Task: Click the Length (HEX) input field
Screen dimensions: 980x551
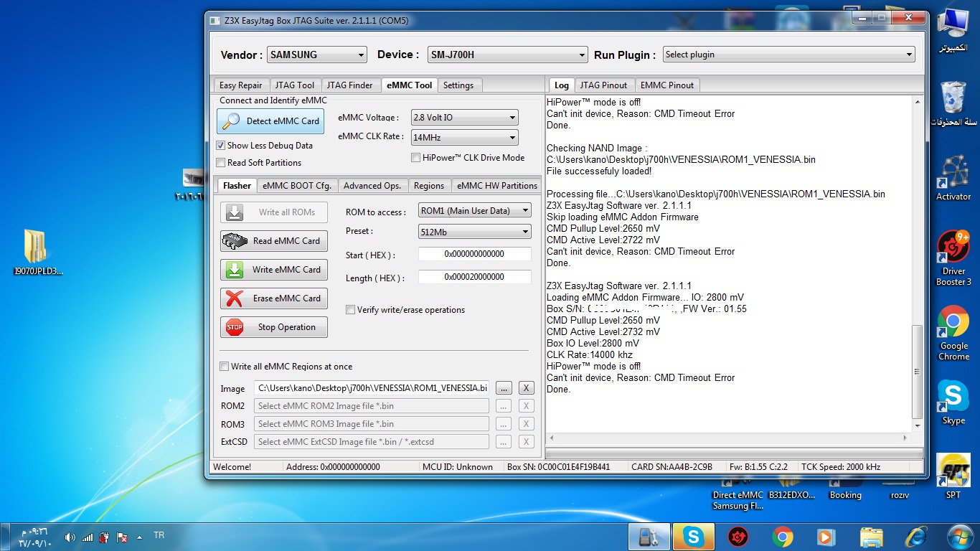Action: click(474, 277)
